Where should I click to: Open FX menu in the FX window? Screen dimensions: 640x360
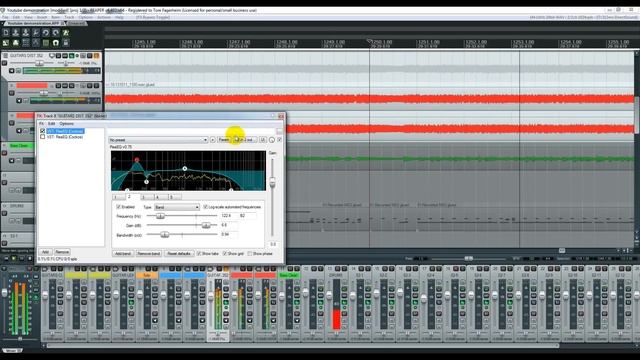pos(41,123)
